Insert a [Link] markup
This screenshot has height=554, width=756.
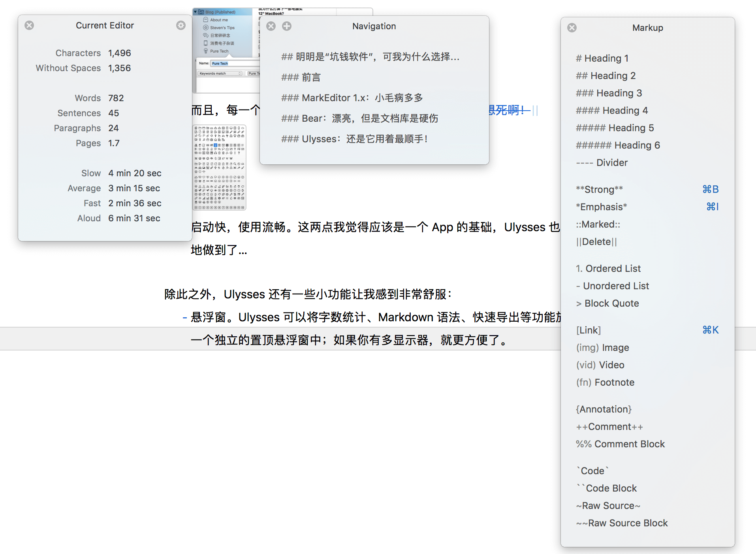pos(589,330)
